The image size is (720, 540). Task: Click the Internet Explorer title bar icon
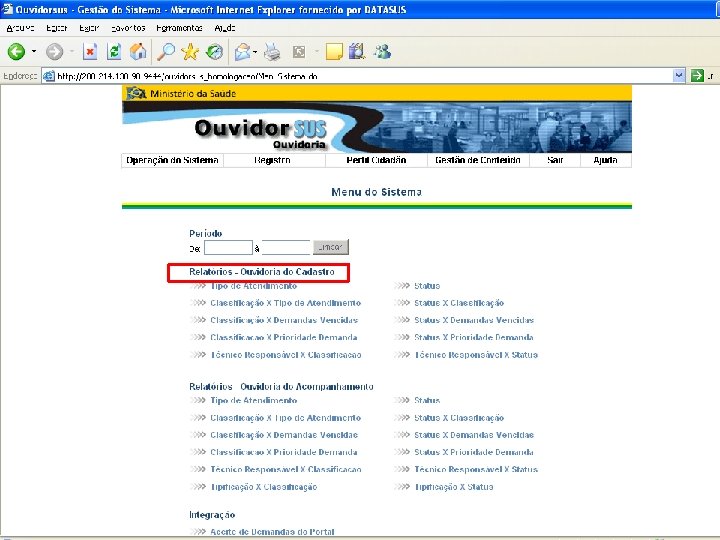(7, 9)
